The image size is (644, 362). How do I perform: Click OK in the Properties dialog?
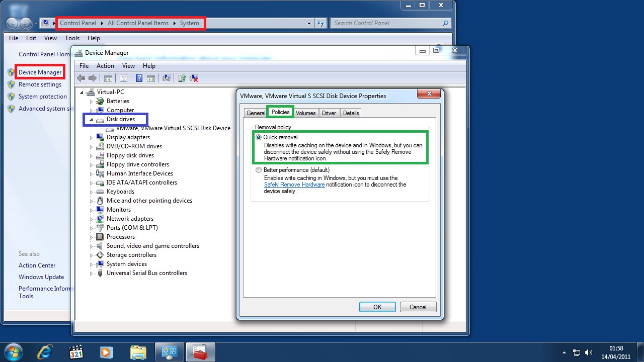[377, 307]
